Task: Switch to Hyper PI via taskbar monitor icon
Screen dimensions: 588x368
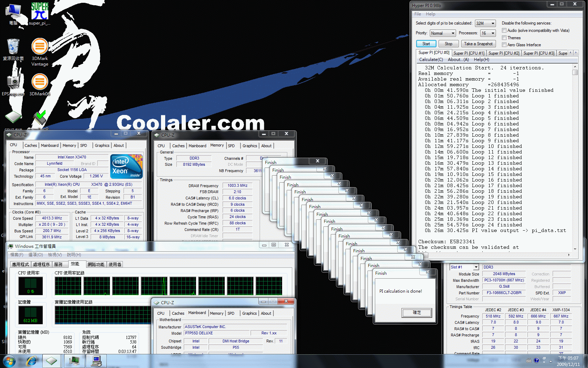Action: [x=96, y=361]
